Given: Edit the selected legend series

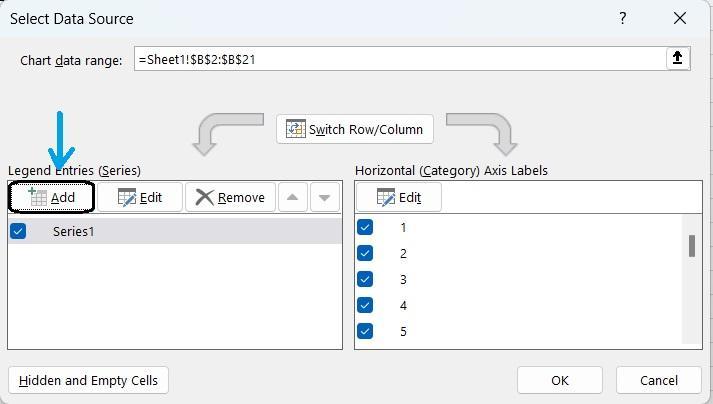Looking at the screenshot, I should click(x=140, y=197).
